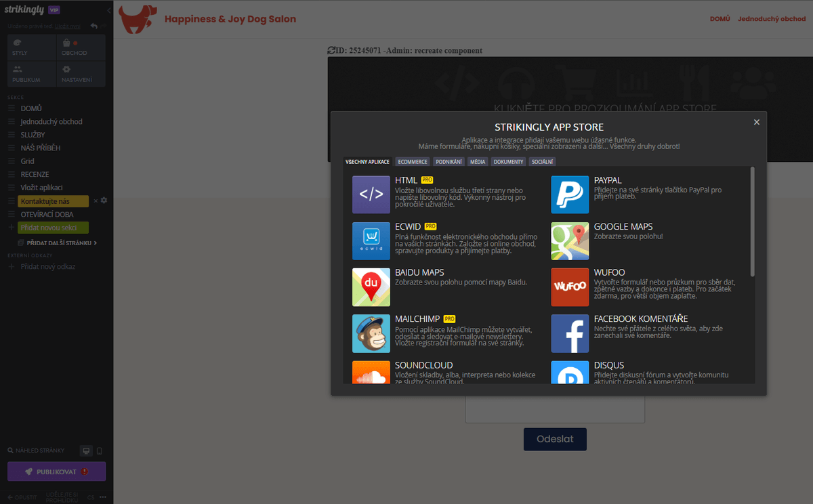Collapse the editor sidebar with the chevron
Image resolution: width=813 pixels, height=504 pixels.
(x=109, y=10)
